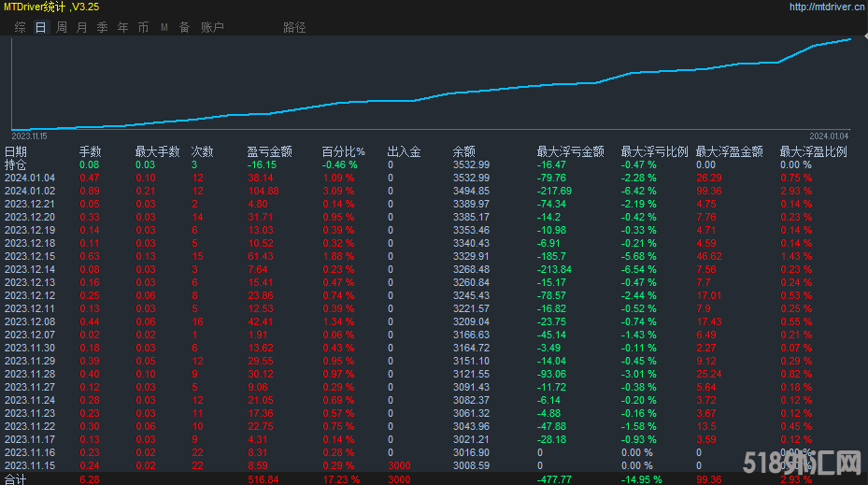Select the 持仓 open positions row
Viewport: 868px width, 485px height.
click(x=16, y=164)
